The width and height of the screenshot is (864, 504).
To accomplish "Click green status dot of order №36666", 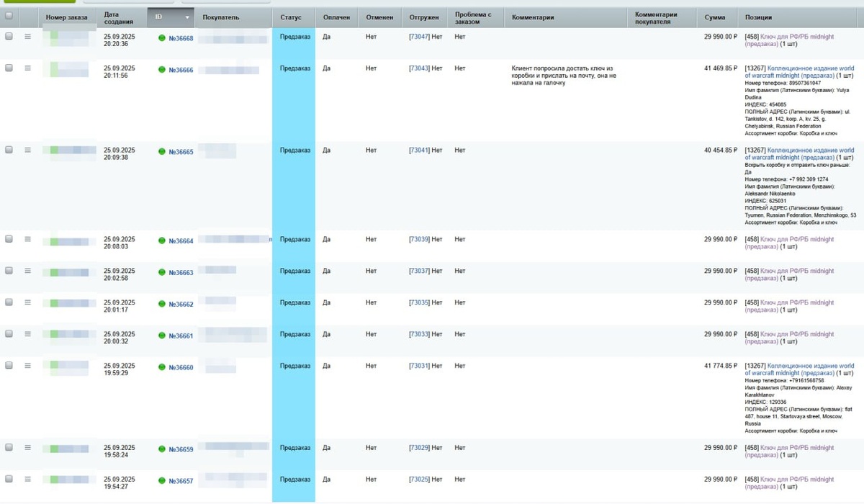I will (x=162, y=70).
